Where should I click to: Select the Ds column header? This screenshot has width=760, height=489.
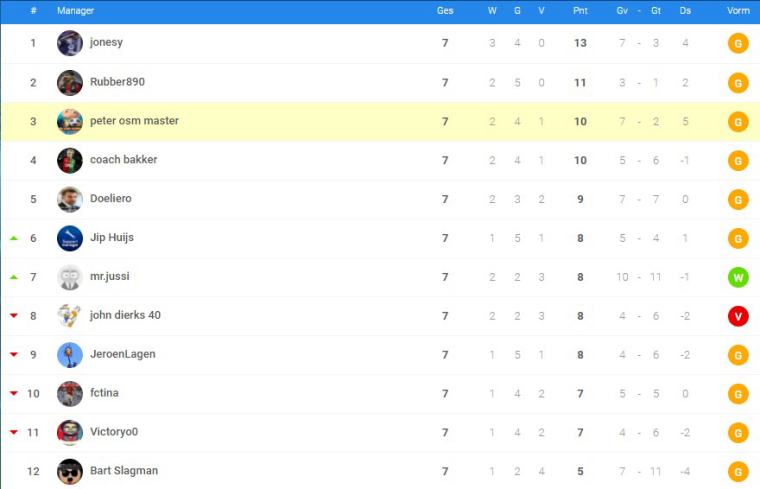pos(685,11)
